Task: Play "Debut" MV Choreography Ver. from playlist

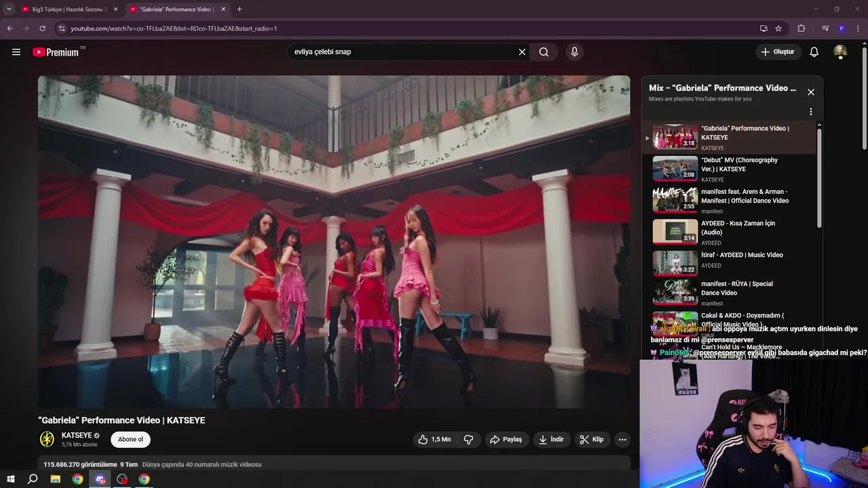Action: point(730,169)
